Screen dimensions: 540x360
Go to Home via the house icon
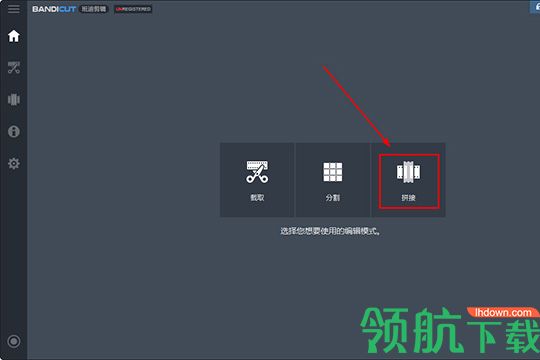pyautogui.click(x=14, y=36)
